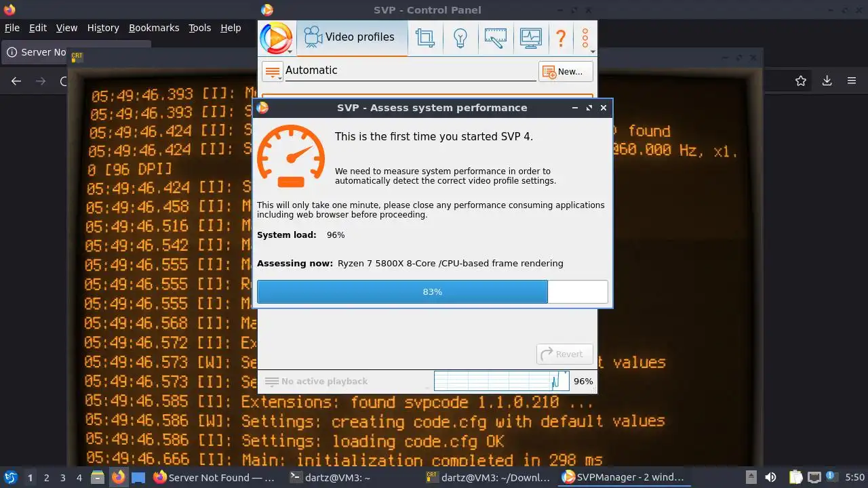Screen dimensions: 868x488
Task: Open the three-dots more options menu
Action: [585, 37]
